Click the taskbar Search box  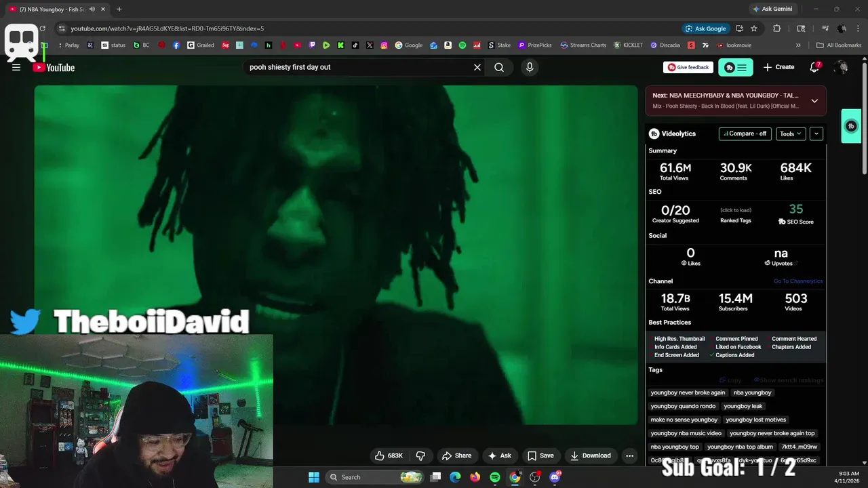(374, 477)
